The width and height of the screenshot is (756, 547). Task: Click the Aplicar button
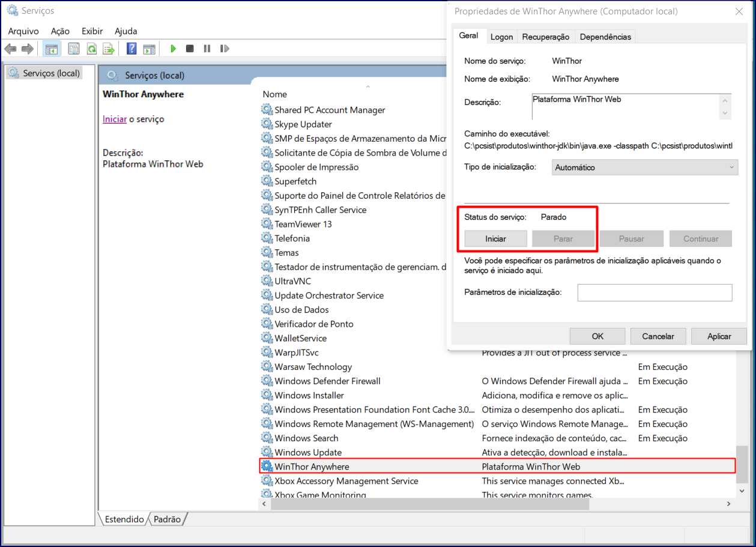point(719,336)
